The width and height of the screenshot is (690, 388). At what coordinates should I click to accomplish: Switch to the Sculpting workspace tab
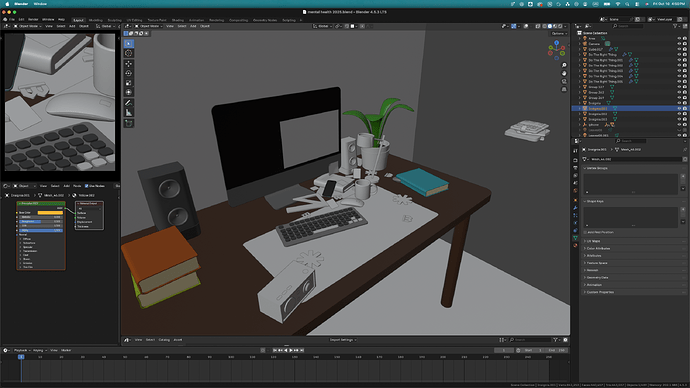click(x=114, y=20)
